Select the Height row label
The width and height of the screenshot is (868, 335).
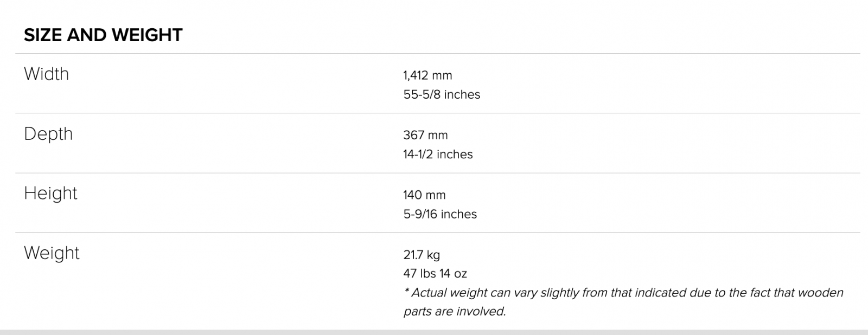pyautogui.click(x=50, y=194)
